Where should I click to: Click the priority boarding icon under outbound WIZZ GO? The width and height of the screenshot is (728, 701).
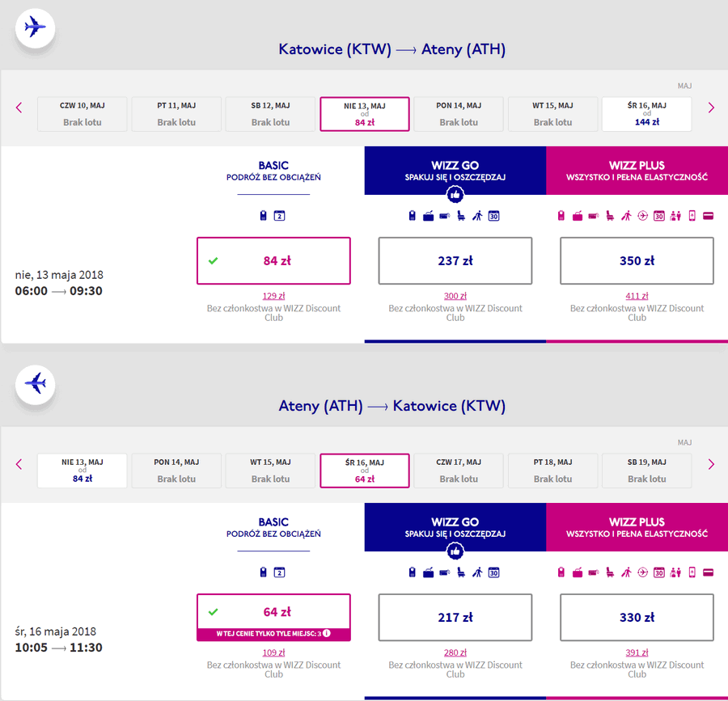tap(477, 216)
